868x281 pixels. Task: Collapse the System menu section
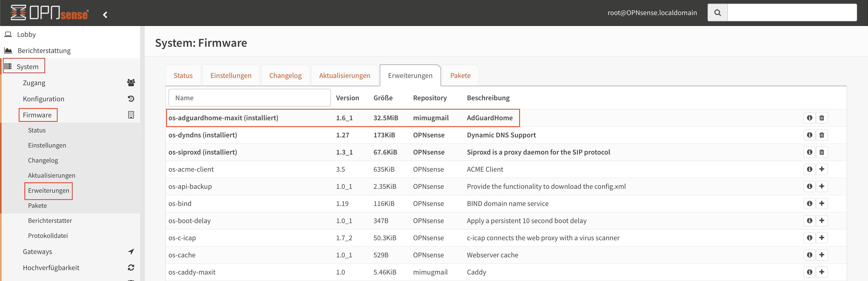pyautogui.click(x=28, y=67)
